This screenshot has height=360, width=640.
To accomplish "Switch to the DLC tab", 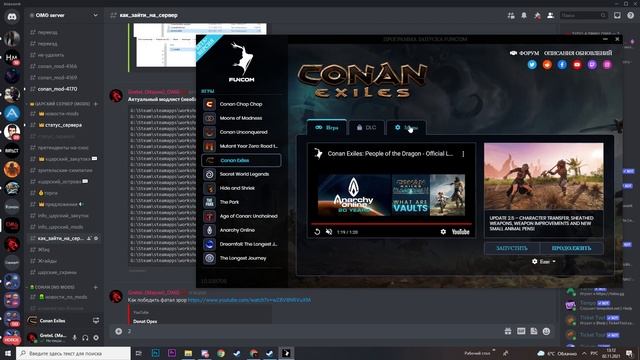I will tap(366, 128).
